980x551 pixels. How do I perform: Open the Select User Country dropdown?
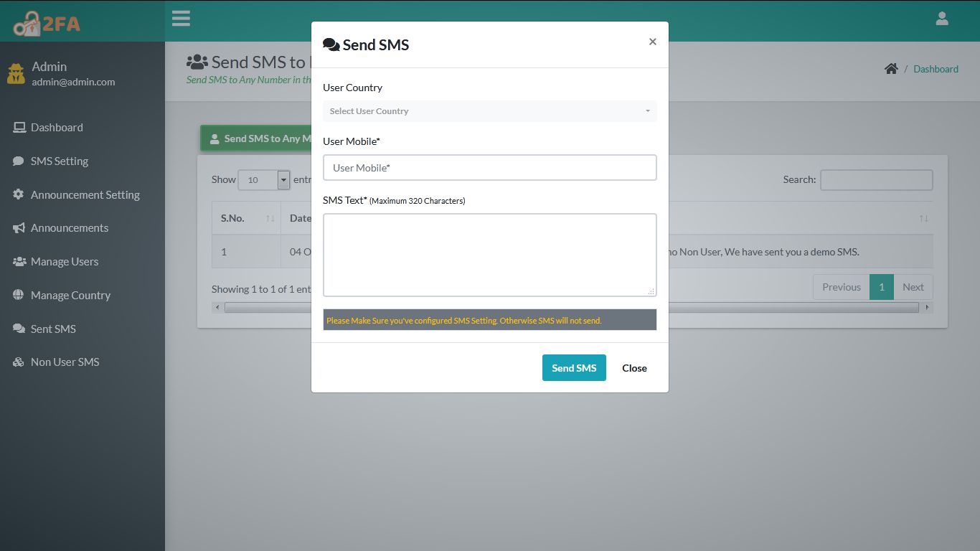click(x=489, y=111)
